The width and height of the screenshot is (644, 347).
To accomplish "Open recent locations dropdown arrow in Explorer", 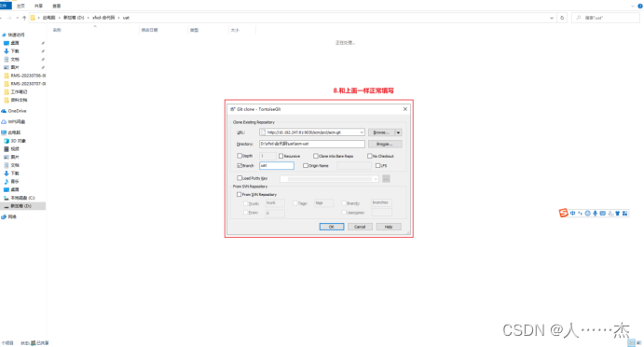I will pyautogui.click(x=17, y=18).
